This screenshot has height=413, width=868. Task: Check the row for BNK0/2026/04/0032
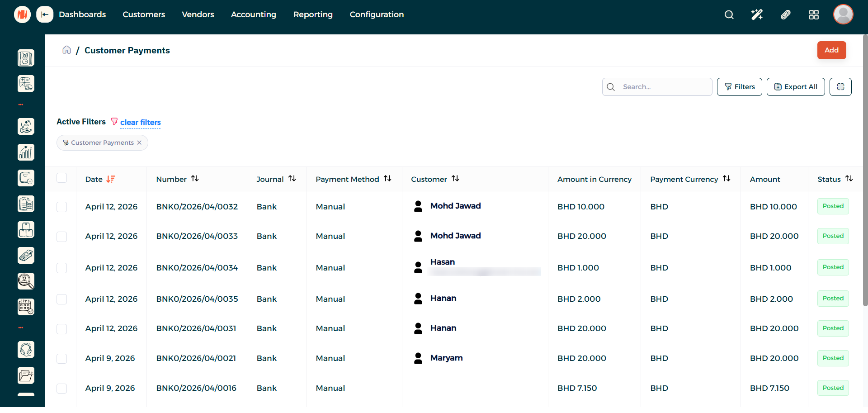(62, 207)
